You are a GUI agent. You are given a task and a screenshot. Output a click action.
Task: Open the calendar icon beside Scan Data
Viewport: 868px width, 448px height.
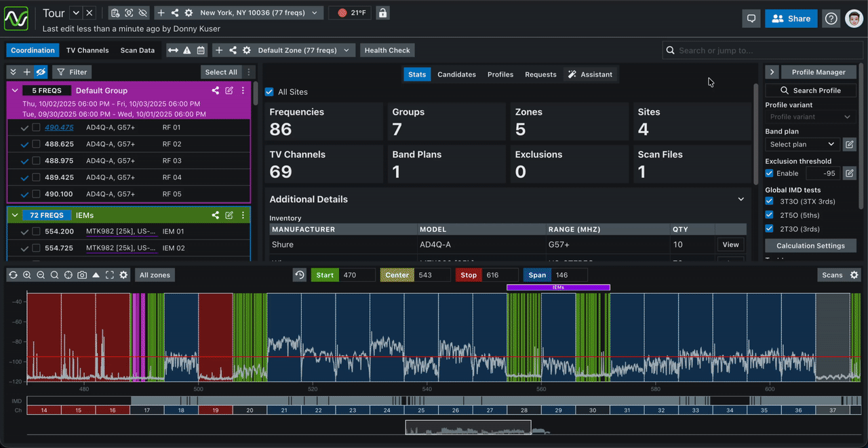201,50
